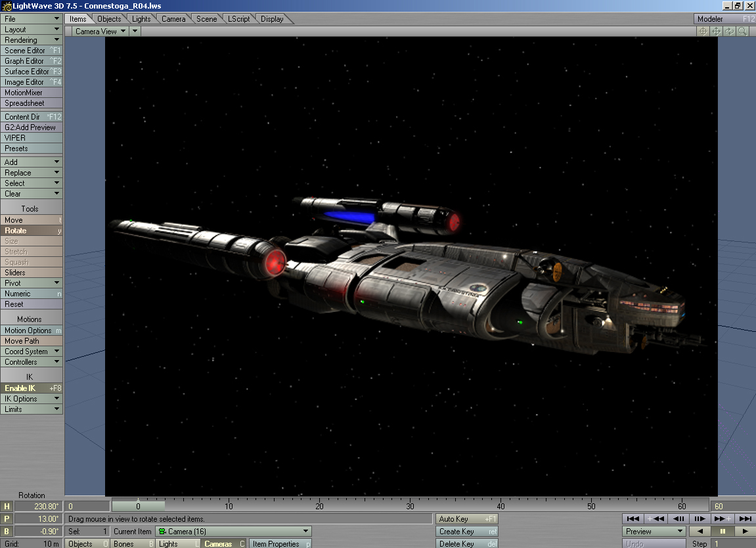This screenshot has width=756, height=548.
Task: Go to previous keyframe icon
Action: 655,518
